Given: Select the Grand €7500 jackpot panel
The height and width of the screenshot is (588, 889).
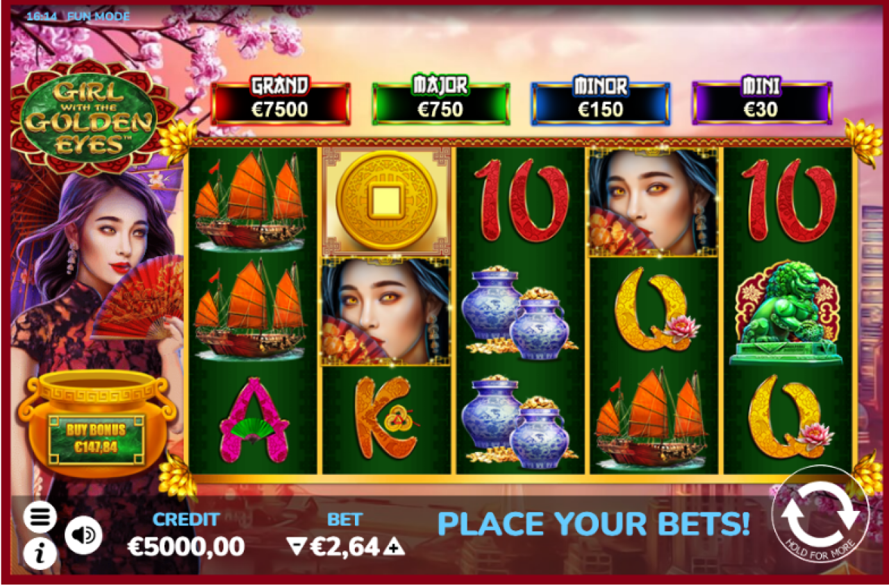Looking at the screenshot, I should (281, 103).
